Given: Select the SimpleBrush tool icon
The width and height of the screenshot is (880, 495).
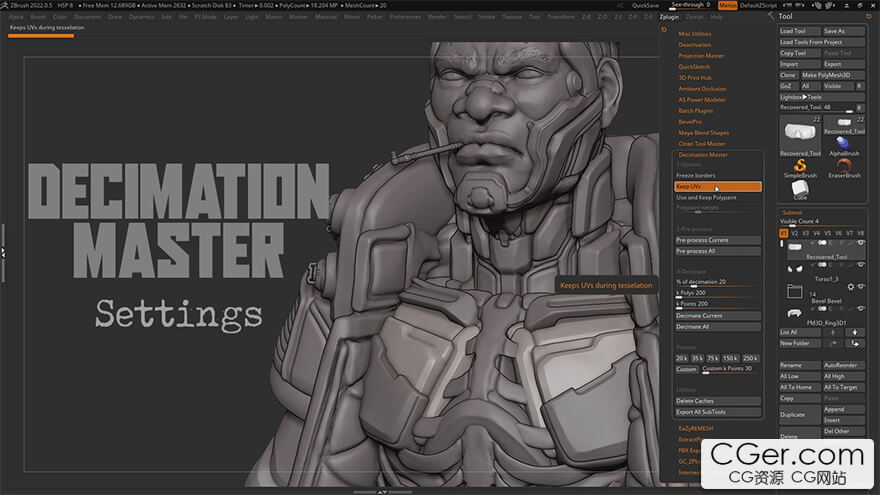Looking at the screenshot, I should pos(800,166).
